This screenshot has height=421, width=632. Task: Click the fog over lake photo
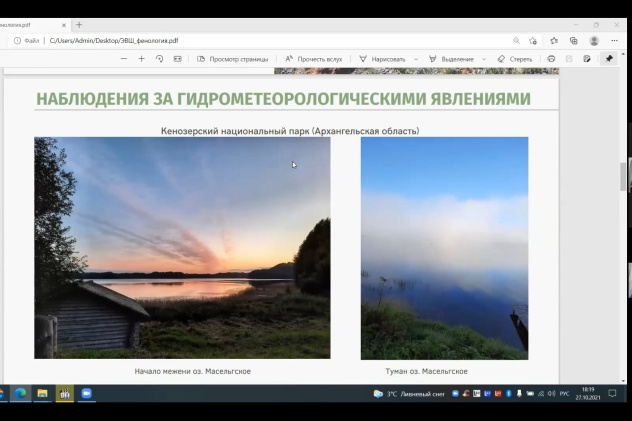445,248
